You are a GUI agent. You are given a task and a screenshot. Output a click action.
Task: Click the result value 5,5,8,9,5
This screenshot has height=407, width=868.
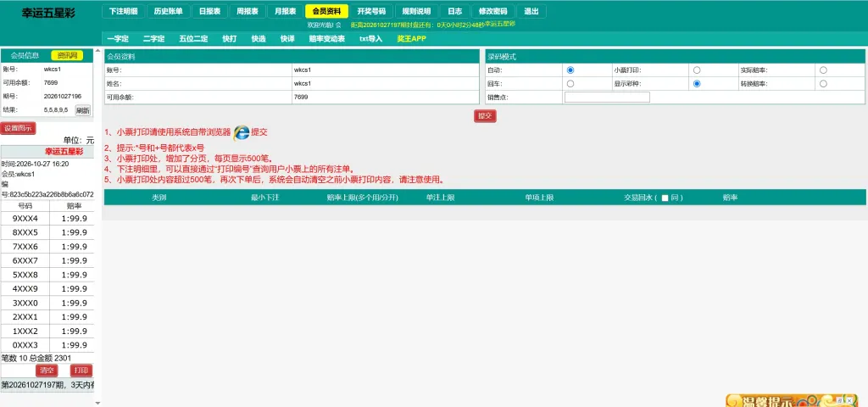point(56,109)
